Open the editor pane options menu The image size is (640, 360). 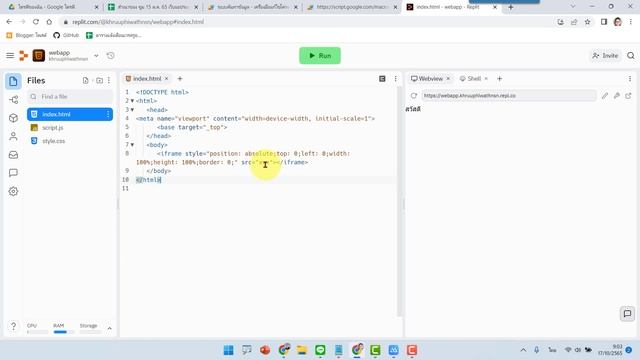click(396, 78)
